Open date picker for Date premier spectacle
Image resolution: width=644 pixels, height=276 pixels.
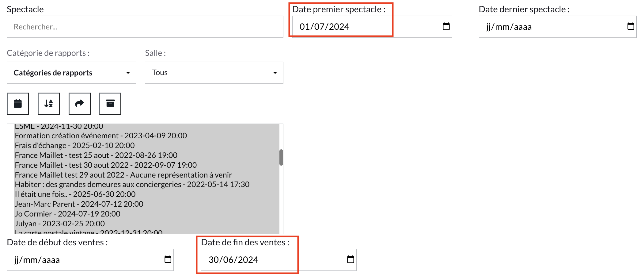tap(446, 27)
